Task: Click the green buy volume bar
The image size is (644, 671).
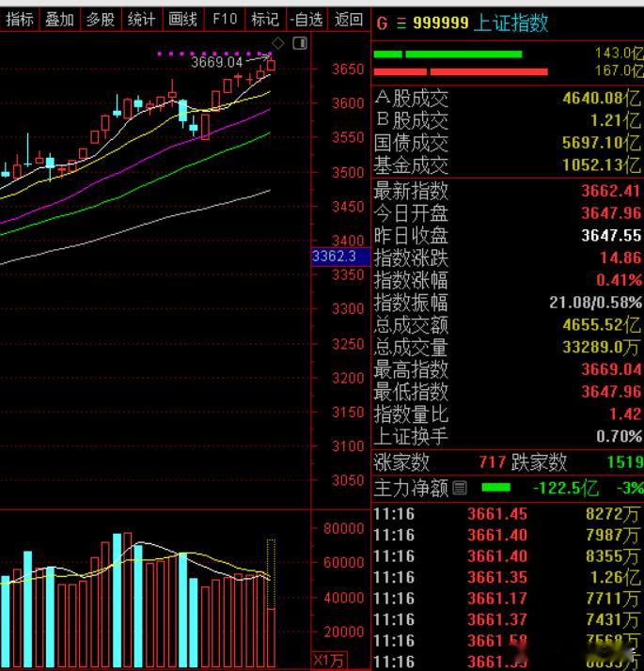Action: pos(448,55)
